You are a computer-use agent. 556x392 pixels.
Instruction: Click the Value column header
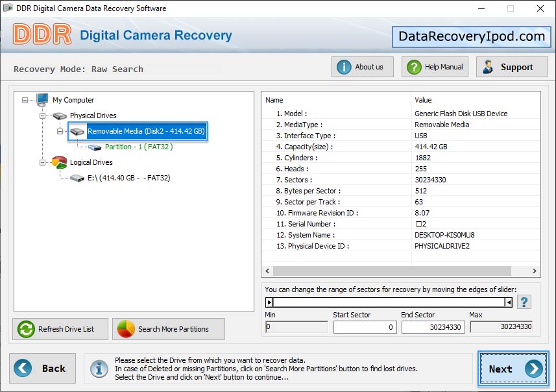476,100
